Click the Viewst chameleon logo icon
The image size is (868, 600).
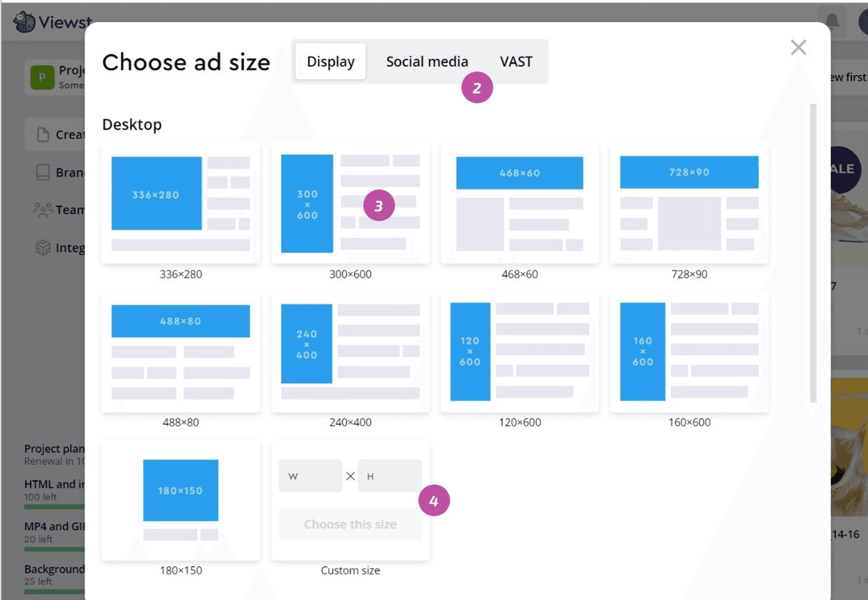pos(24,21)
